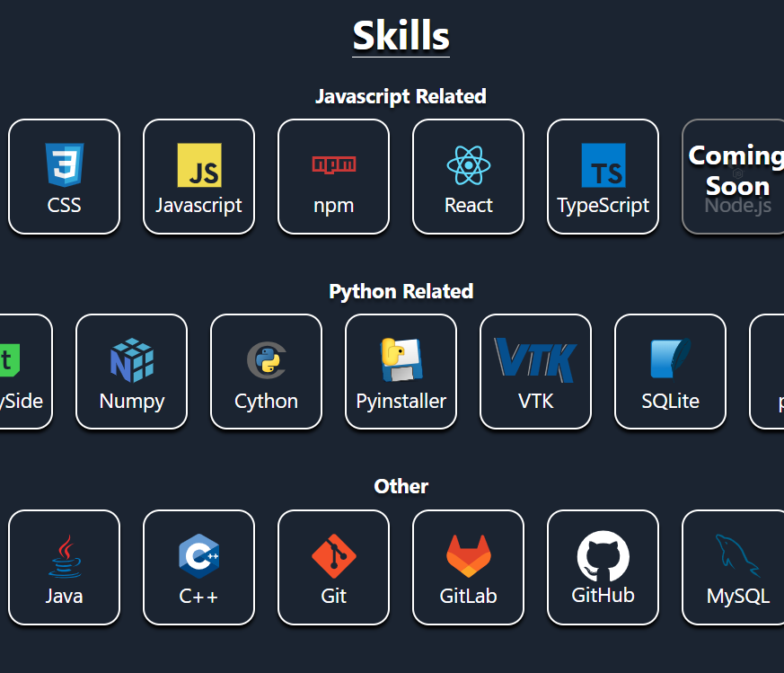
Task: Open the GitLab fox icon
Action: pyautogui.click(x=468, y=556)
